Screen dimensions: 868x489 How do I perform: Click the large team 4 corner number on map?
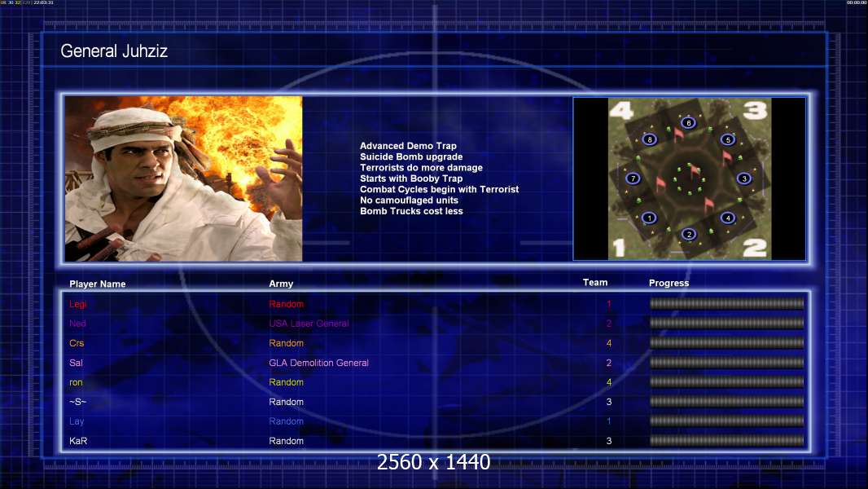tap(621, 111)
